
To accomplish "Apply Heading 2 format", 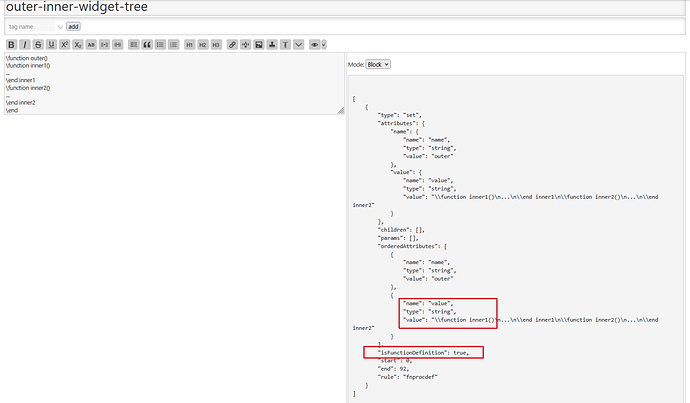I will pos(202,45).
